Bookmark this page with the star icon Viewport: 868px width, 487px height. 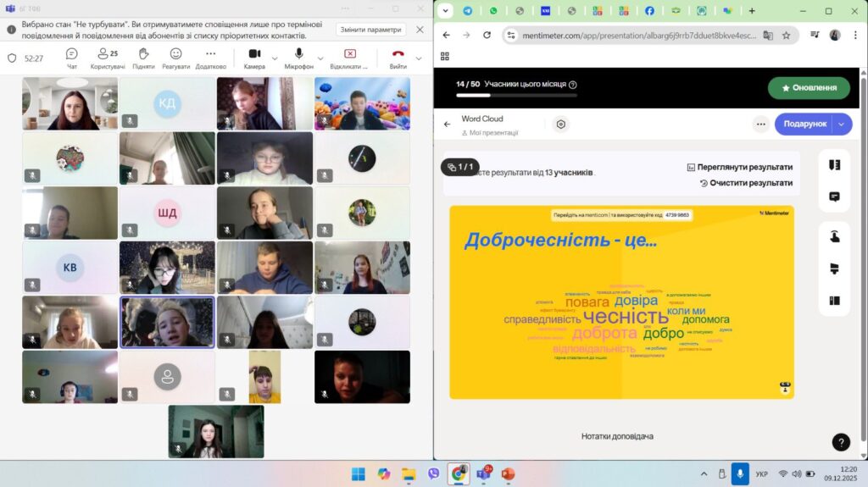(x=786, y=36)
